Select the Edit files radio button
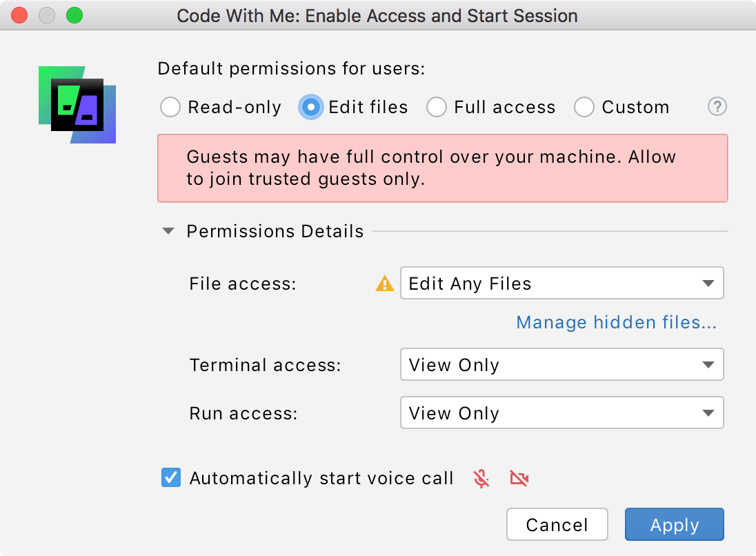The image size is (756, 556). 310,107
